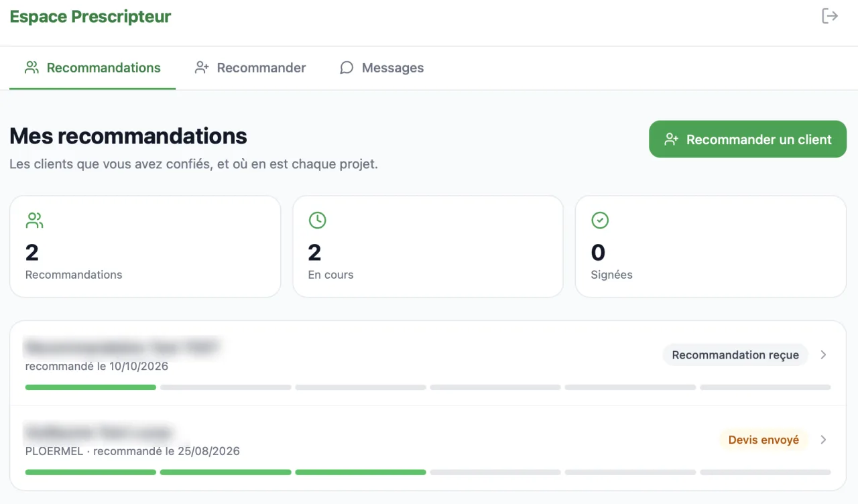Open the Recommandations tab
The width and height of the screenshot is (858, 504).
pos(93,68)
